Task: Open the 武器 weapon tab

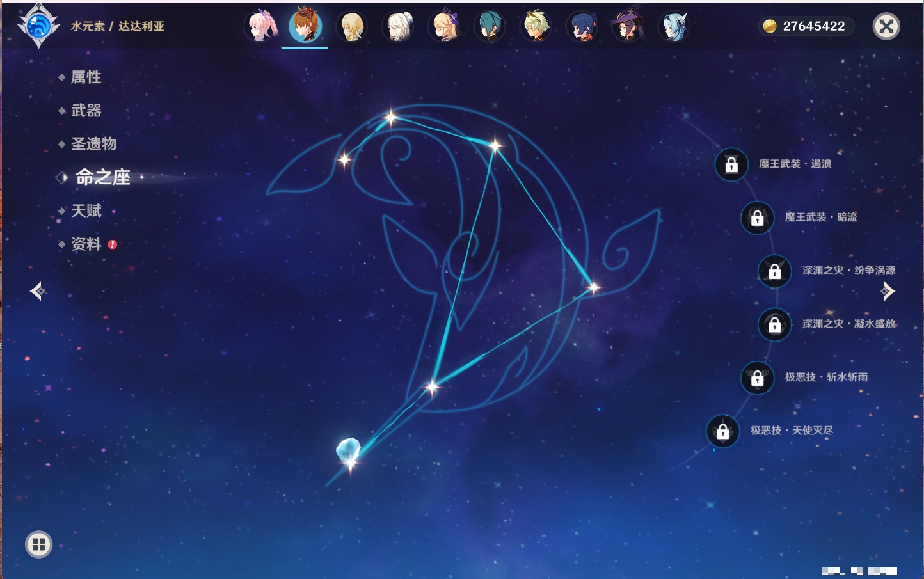Action: [x=86, y=111]
